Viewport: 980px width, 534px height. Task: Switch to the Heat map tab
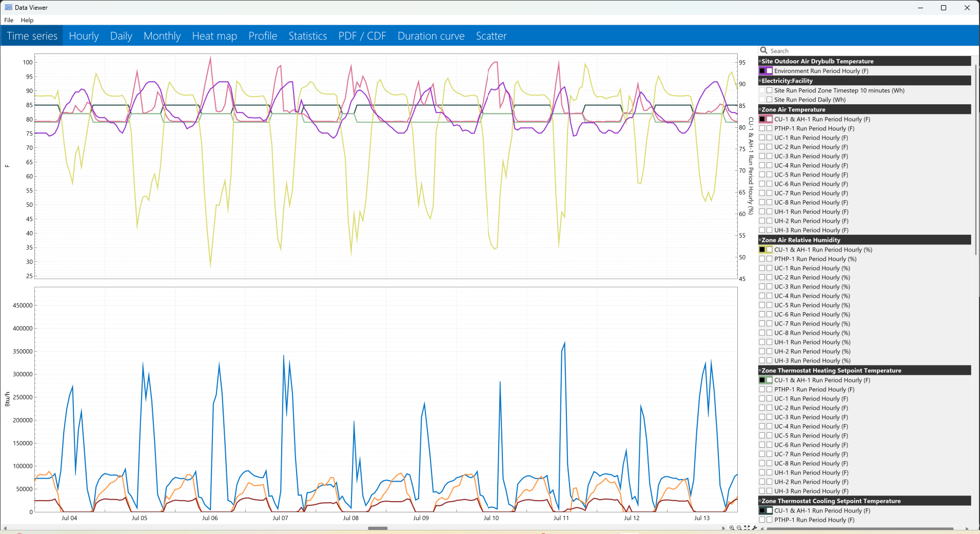click(214, 36)
